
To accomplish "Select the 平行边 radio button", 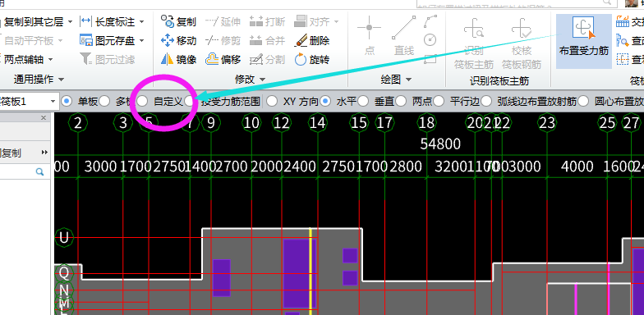I will [x=439, y=101].
